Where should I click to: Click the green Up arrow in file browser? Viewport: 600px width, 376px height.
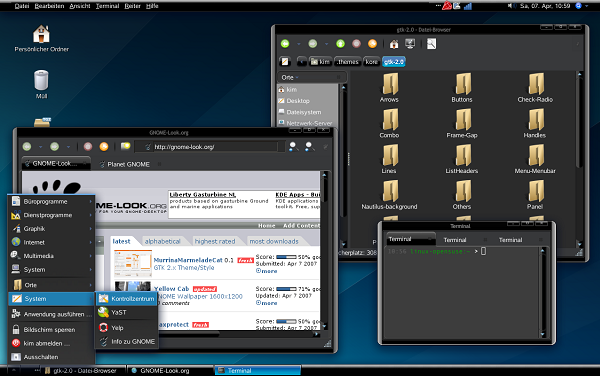coord(340,44)
